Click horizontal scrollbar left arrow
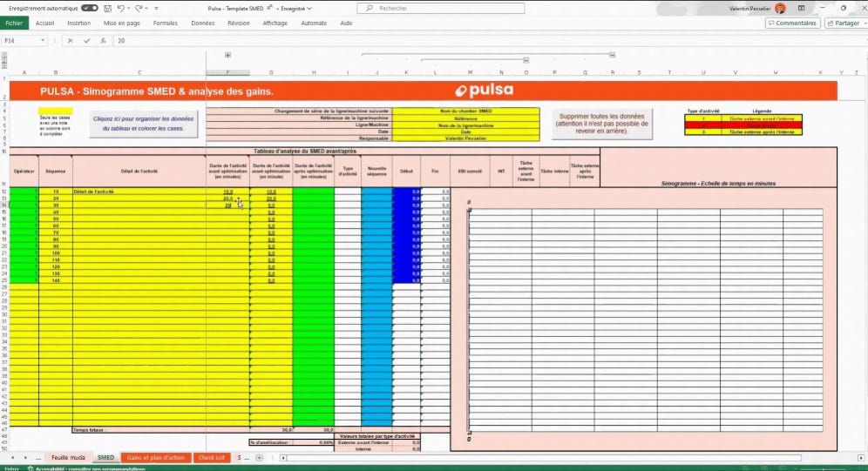This screenshot has width=868, height=471. point(283,458)
